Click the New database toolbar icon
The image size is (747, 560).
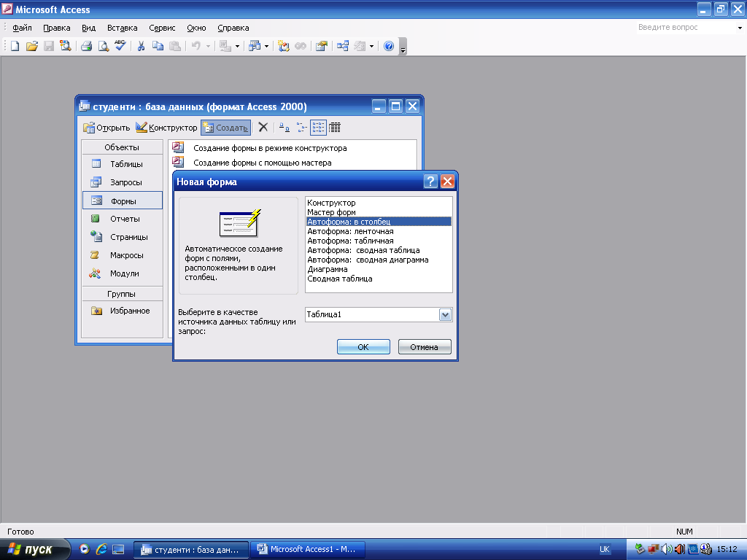click(15, 46)
